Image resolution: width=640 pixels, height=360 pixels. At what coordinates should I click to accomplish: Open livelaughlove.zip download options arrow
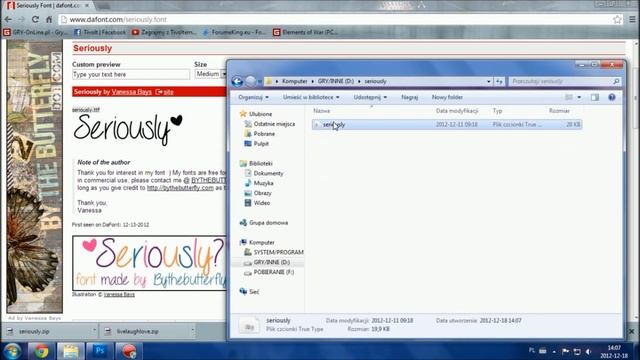(192, 330)
